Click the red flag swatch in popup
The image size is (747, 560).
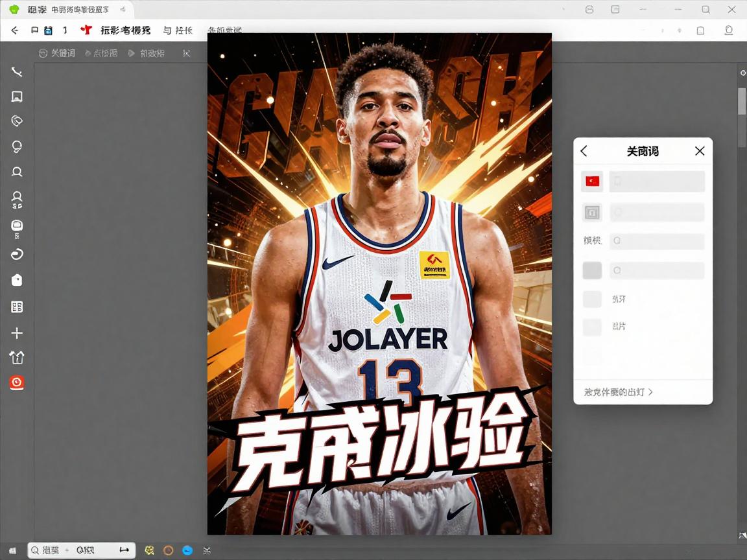tap(592, 181)
